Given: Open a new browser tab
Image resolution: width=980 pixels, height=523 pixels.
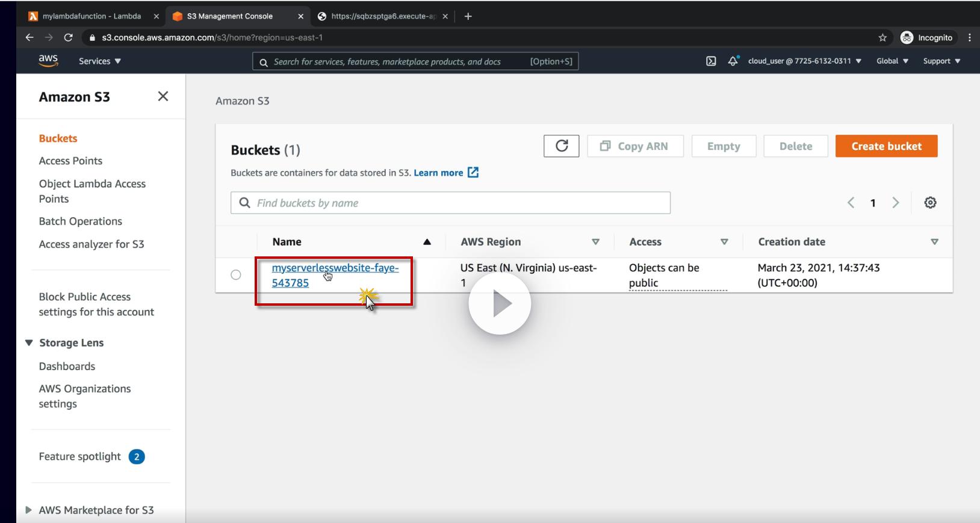Looking at the screenshot, I should 468,16.
